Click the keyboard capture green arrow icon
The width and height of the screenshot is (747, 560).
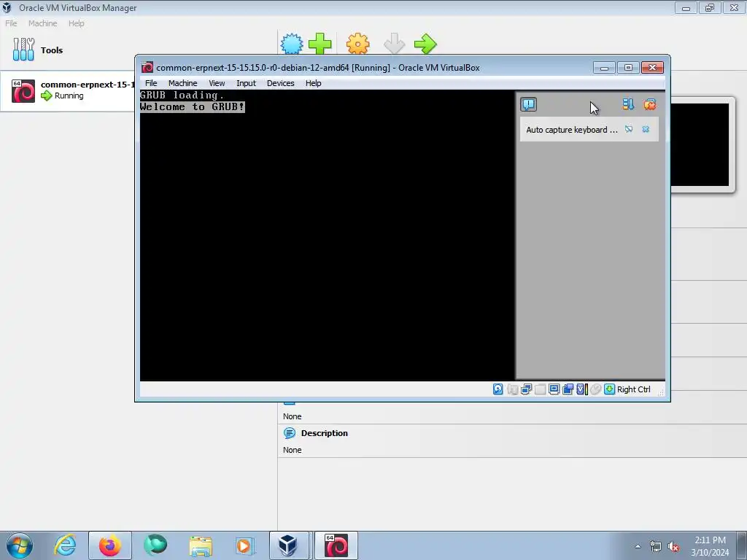[609, 389]
